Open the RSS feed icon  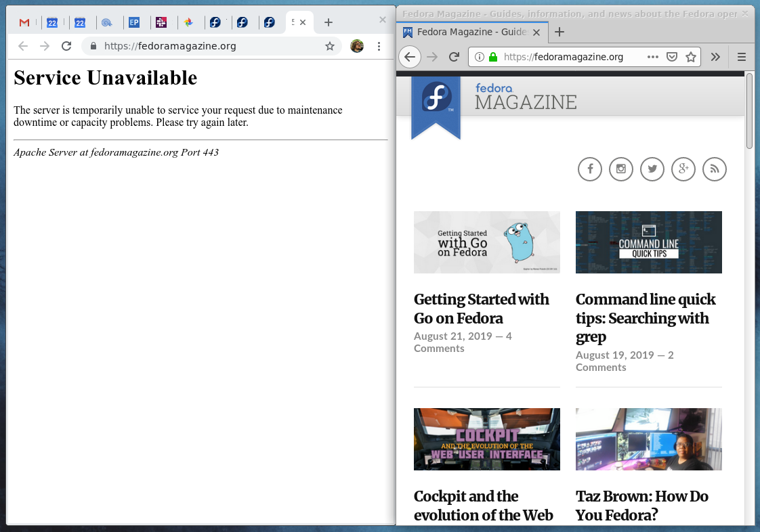click(x=715, y=169)
